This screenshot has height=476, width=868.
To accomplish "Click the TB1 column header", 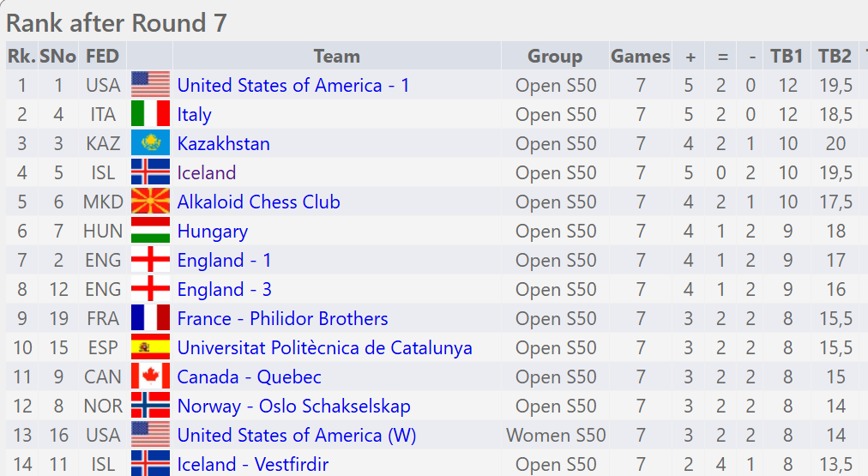I will tap(787, 57).
